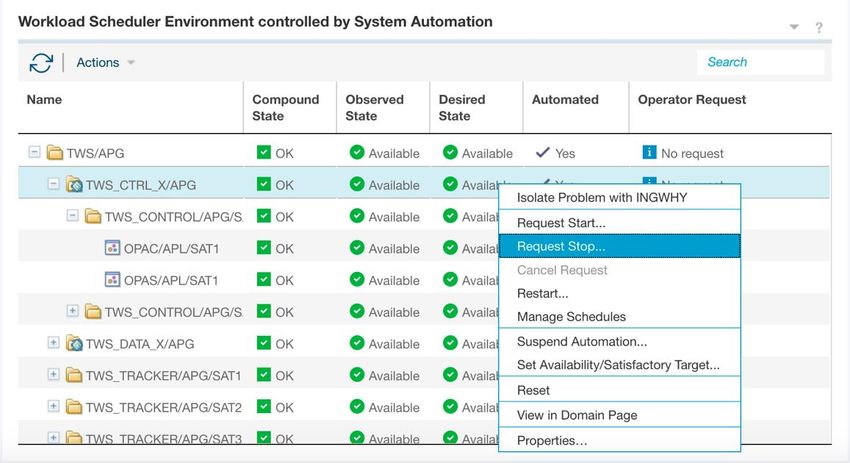The width and height of the screenshot is (850, 463).
Task: Select the OPAS/APL/SAT1 row name
Action: click(171, 281)
